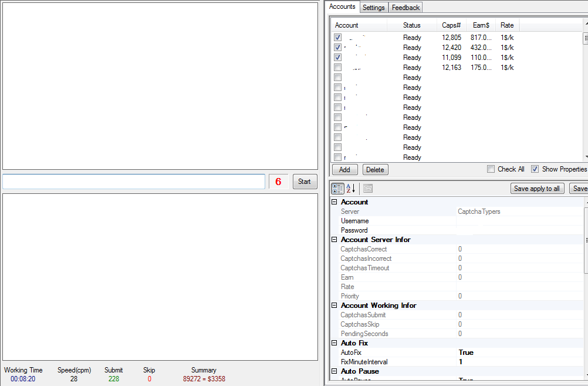The image size is (588, 386).
Task: Disable Show Properties checkbox
Action: [x=535, y=169]
